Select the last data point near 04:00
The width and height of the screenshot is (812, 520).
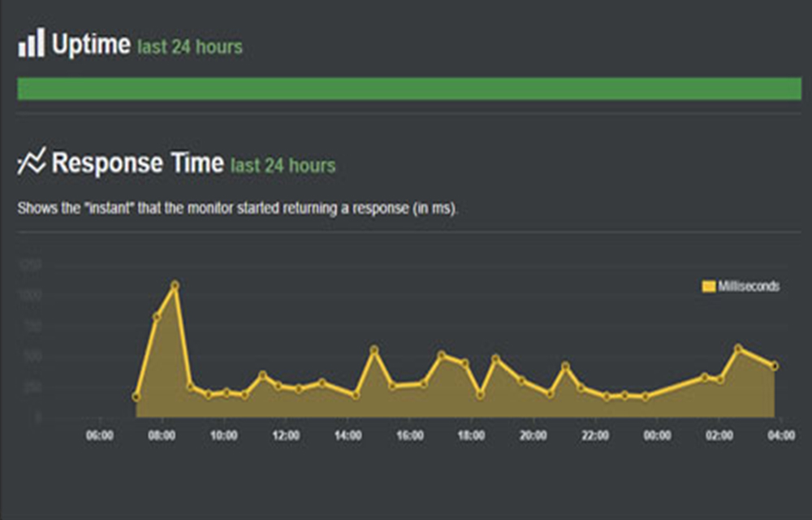pos(775,366)
